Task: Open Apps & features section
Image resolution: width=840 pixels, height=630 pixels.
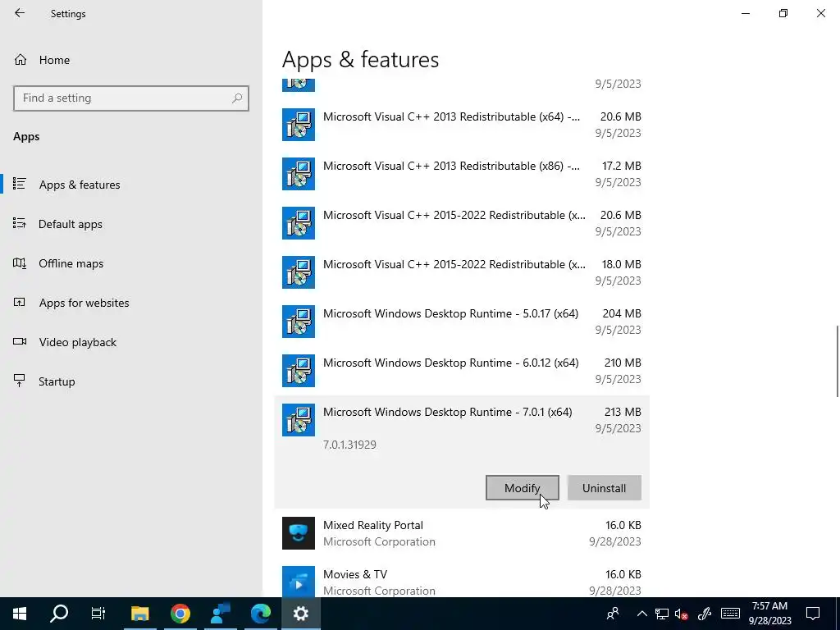Action: (80, 185)
